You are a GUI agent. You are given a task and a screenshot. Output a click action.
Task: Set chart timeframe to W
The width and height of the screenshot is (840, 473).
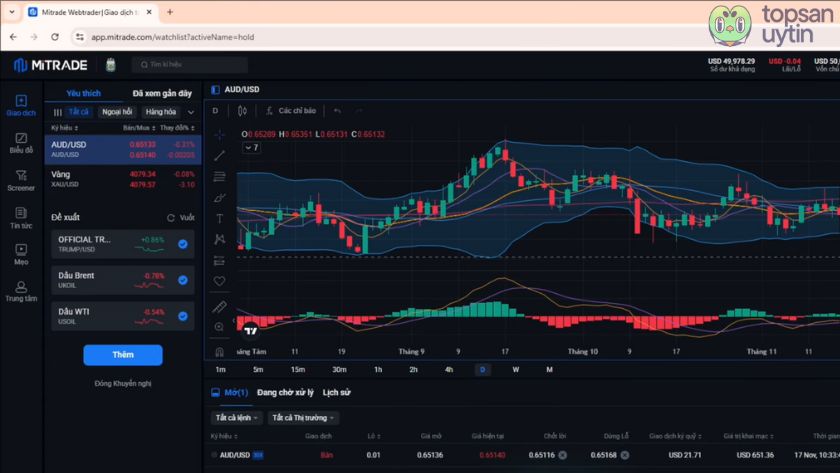pyautogui.click(x=516, y=370)
